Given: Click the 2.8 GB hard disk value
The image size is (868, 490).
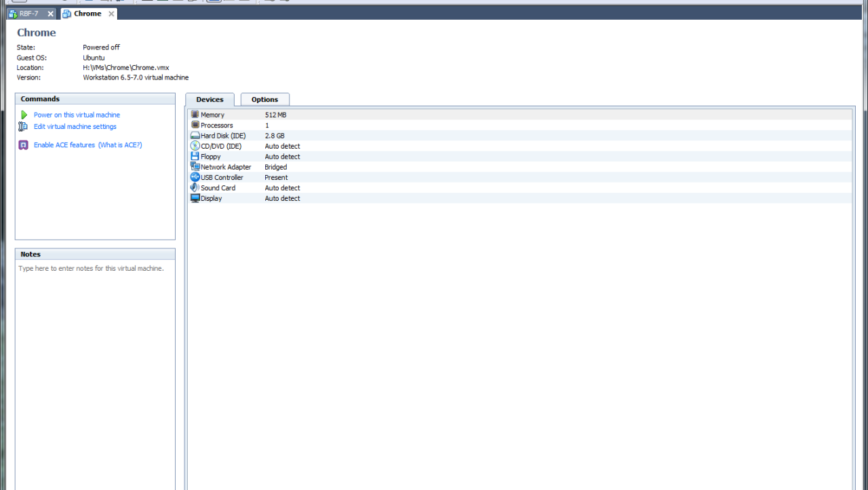Looking at the screenshot, I should pyautogui.click(x=275, y=136).
